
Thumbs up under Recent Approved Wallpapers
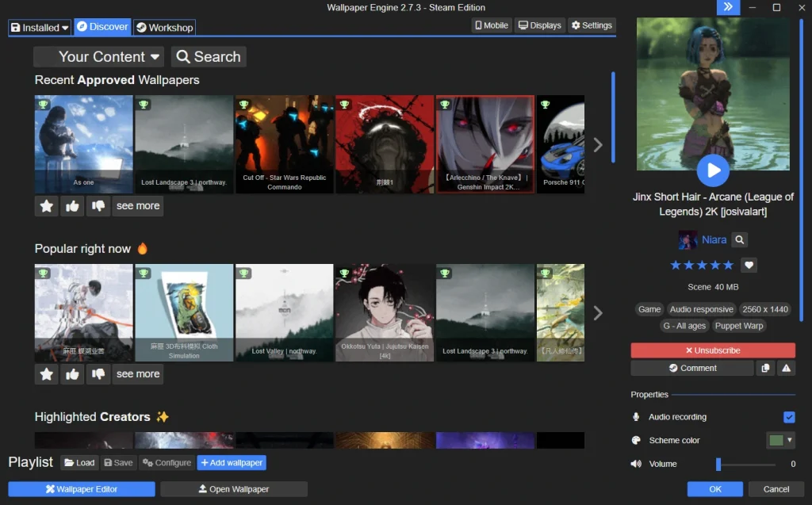(72, 206)
